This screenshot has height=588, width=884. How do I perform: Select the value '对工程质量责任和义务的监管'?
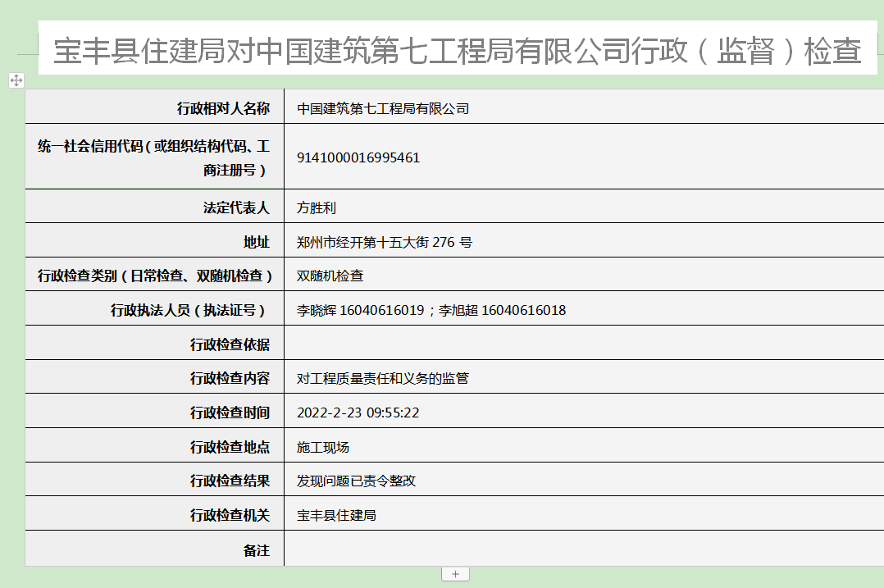coord(383,378)
